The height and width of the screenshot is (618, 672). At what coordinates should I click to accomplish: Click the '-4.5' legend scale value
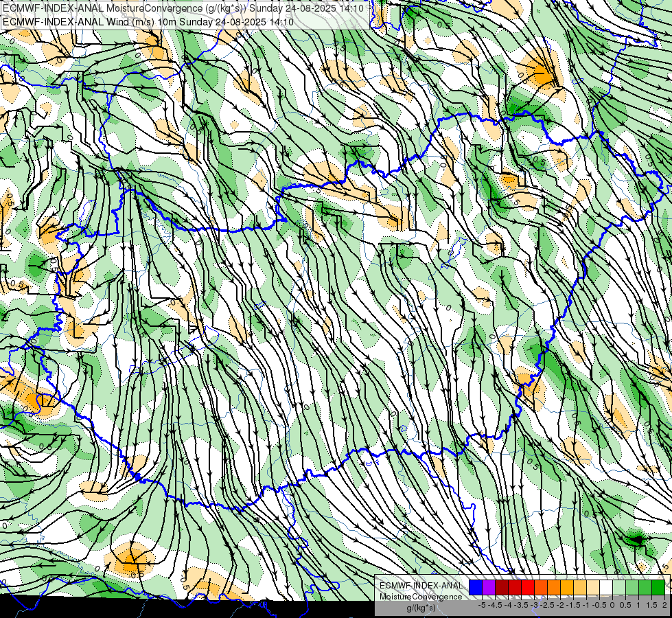(495, 605)
